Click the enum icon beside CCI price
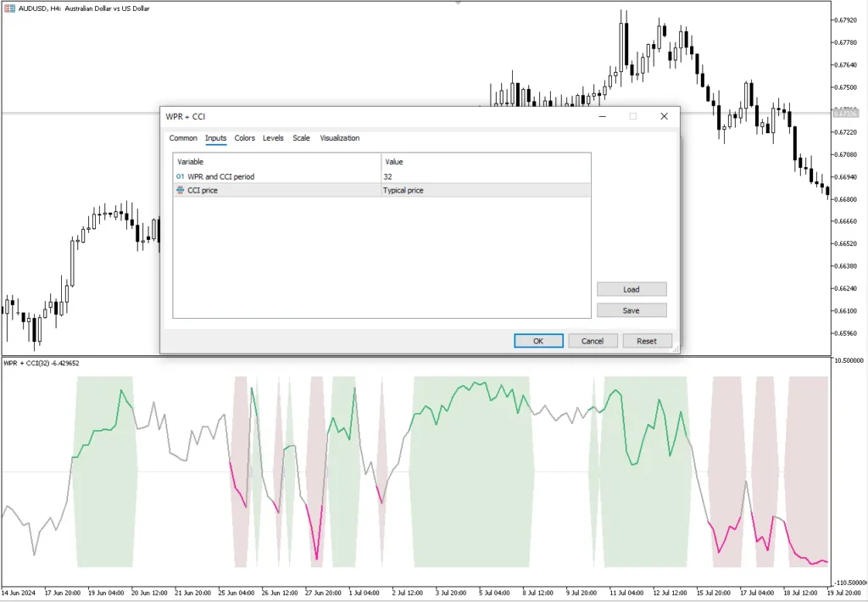The width and height of the screenshot is (868, 602). point(180,191)
